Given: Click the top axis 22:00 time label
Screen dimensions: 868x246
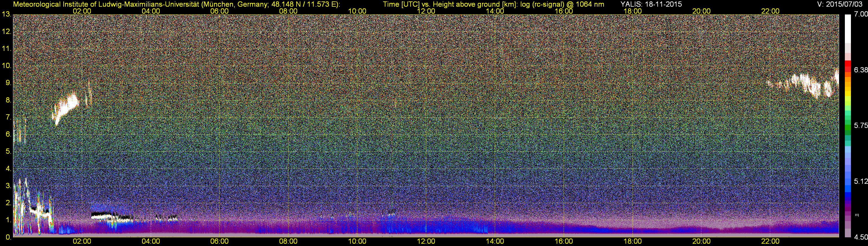Looking at the screenshot, I should [x=770, y=11].
